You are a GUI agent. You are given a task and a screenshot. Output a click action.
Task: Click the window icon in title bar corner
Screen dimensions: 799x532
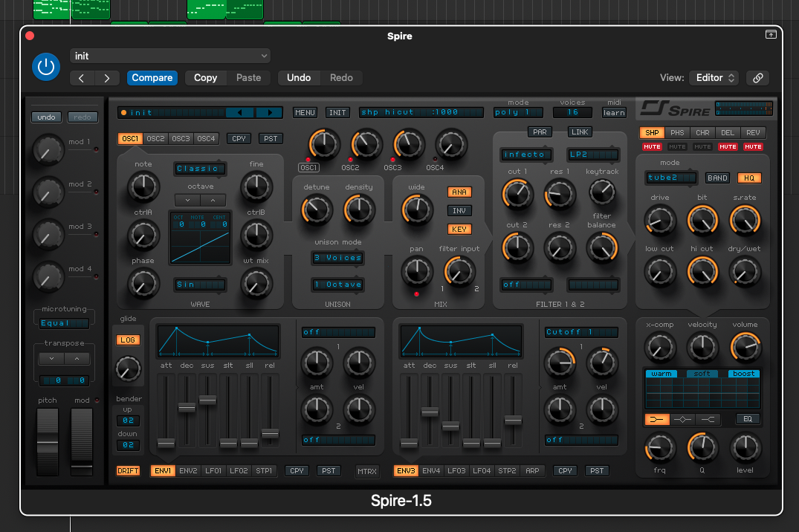coord(771,34)
